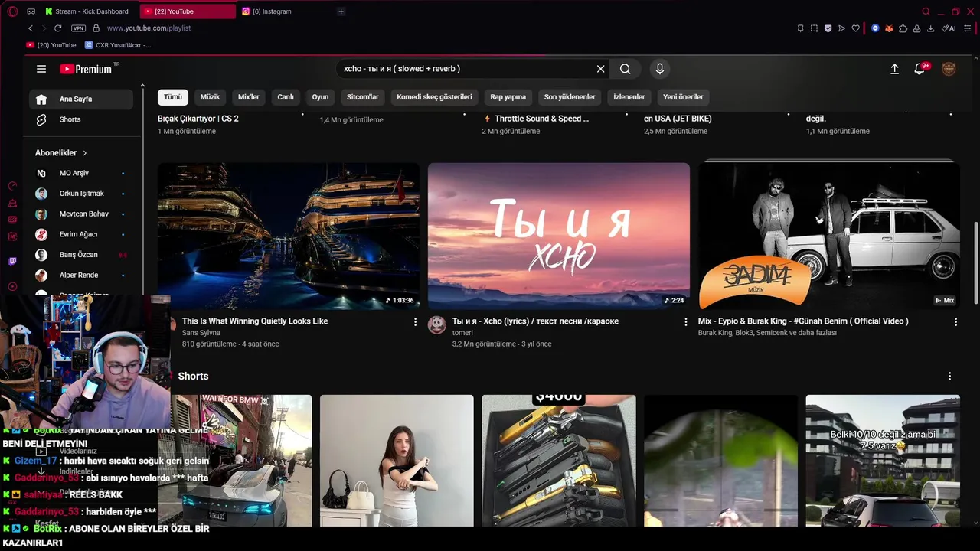
Task: Open the ad blocker shield icon
Action: click(828, 28)
